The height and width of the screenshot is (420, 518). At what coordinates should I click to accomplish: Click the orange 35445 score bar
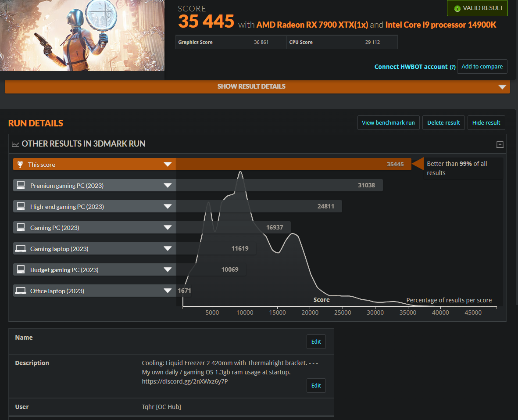(293, 165)
